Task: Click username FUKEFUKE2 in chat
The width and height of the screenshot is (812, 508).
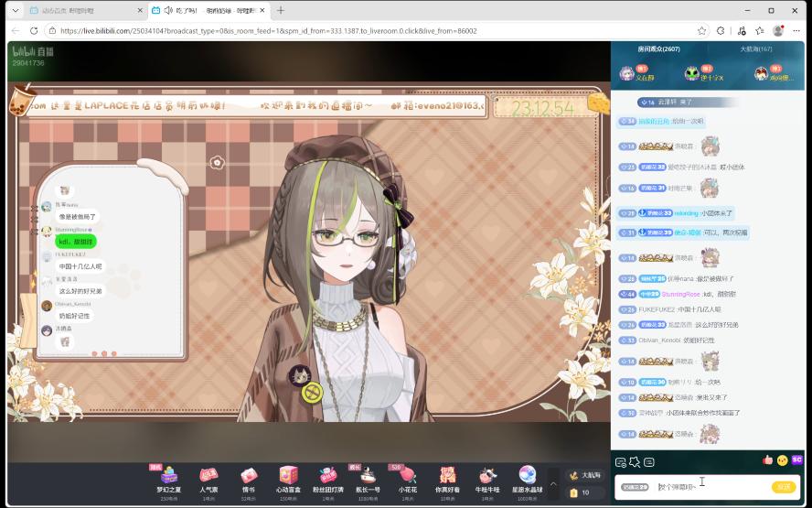Action: pos(657,309)
